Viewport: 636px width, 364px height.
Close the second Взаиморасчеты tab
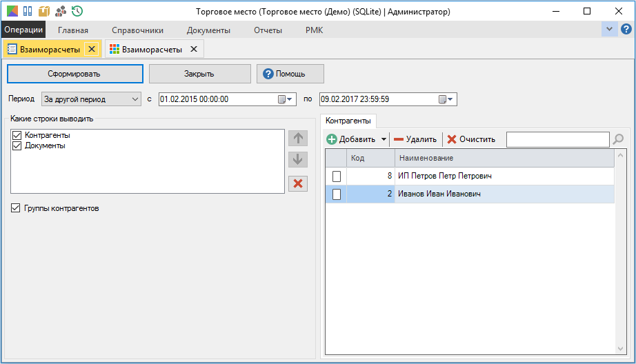point(194,49)
